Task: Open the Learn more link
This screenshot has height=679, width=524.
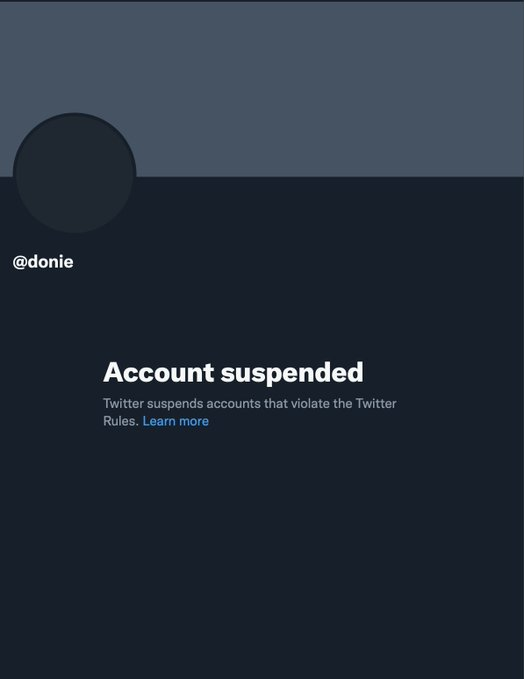Action: [x=175, y=421]
